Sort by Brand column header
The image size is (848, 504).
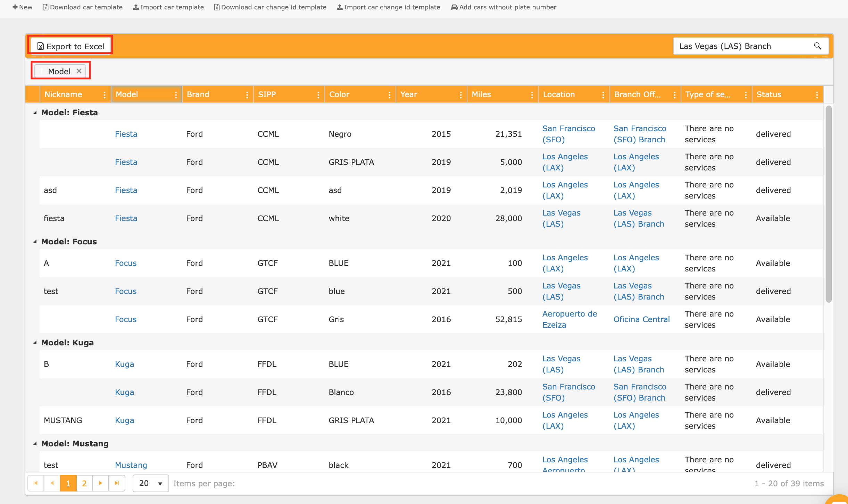pos(198,94)
